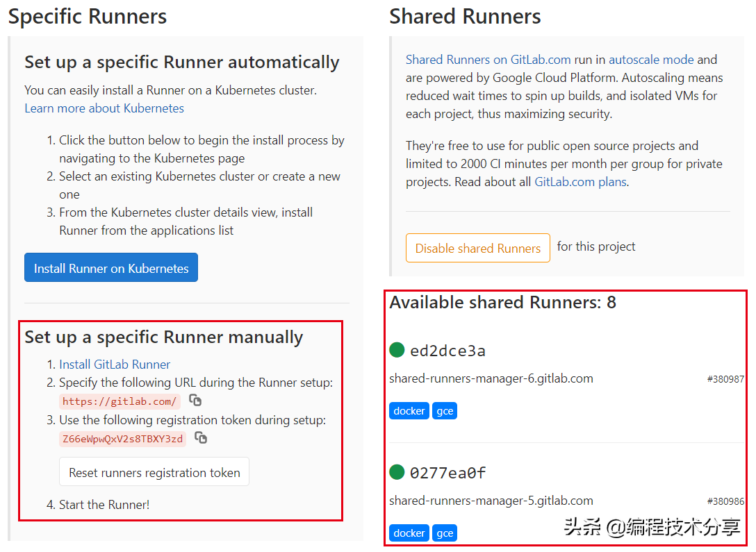Click gce tag under runner 0277ea0f
The height and width of the screenshot is (552, 756).
[x=445, y=533]
